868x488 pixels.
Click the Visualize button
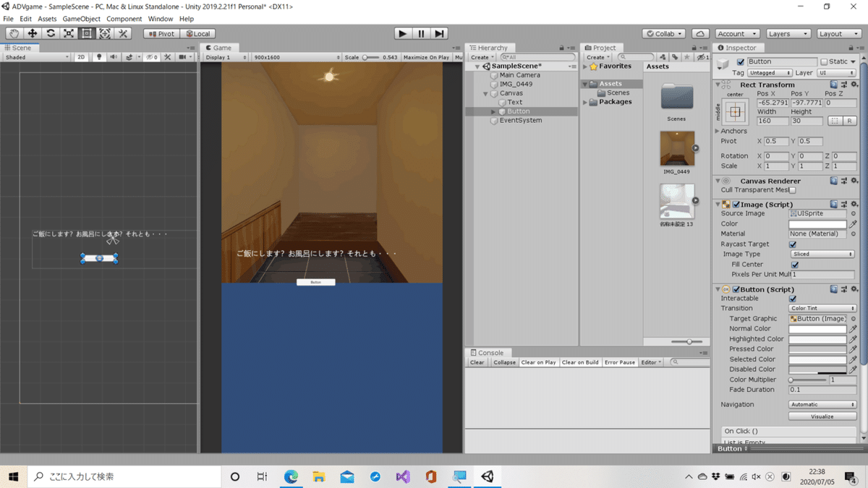click(822, 416)
